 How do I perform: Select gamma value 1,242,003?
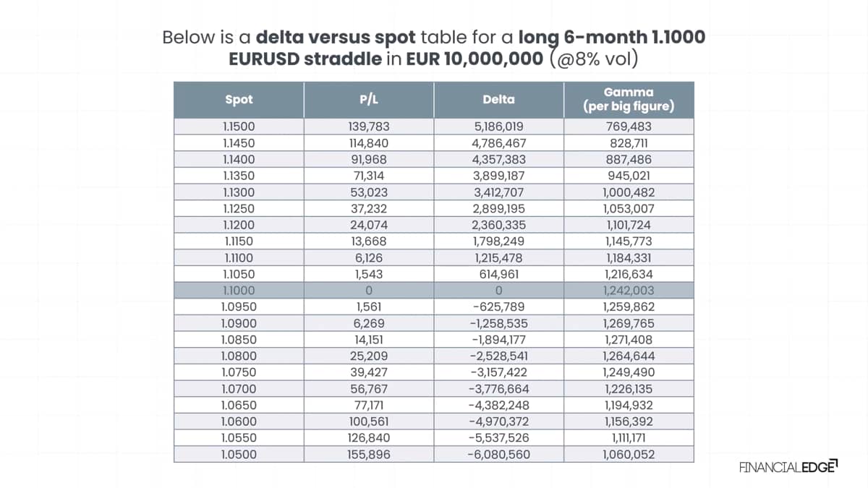point(629,290)
